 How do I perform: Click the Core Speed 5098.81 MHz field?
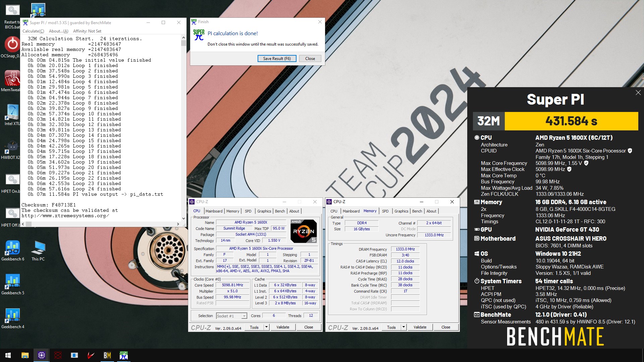pyautogui.click(x=232, y=285)
